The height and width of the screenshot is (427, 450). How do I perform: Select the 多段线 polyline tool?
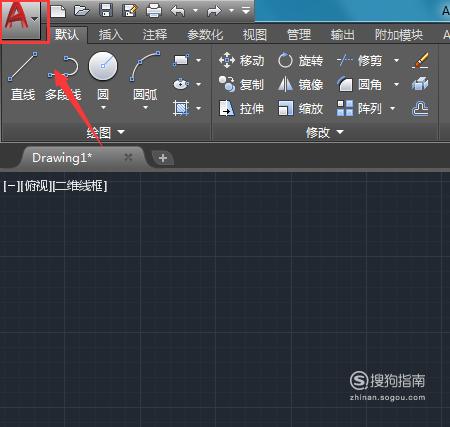pyautogui.click(x=63, y=77)
